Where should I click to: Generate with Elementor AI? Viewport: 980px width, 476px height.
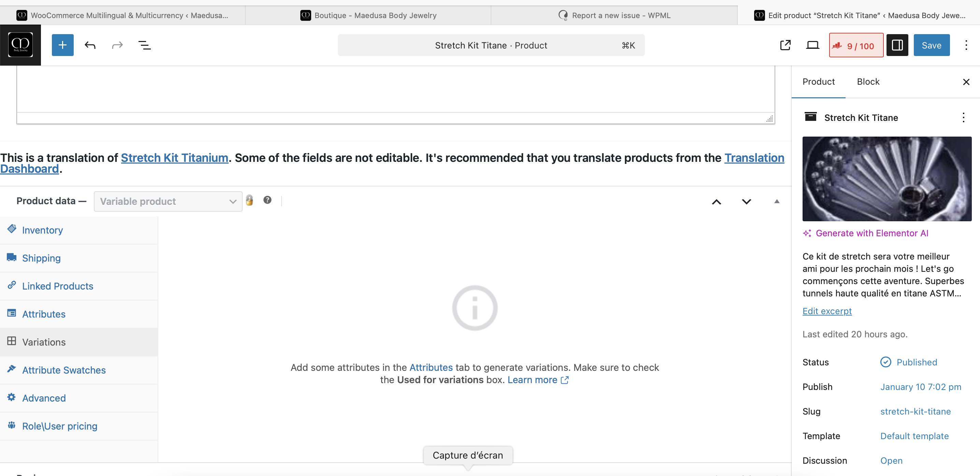[865, 233]
